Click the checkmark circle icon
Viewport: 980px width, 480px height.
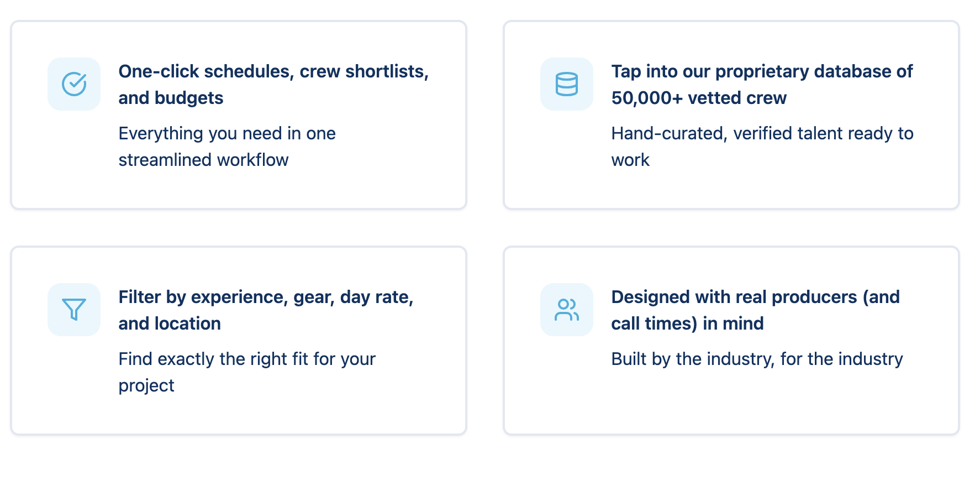click(x=74, y=84)
